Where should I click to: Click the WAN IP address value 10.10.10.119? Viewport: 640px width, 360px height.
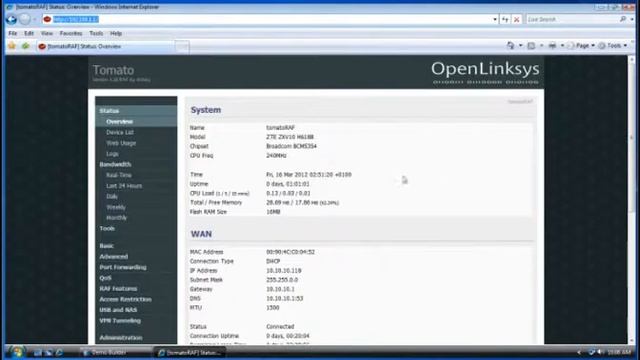point(284,271)
